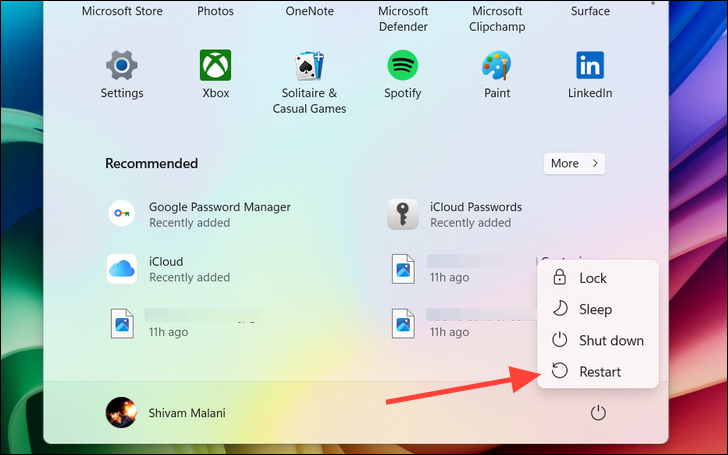Open Solitaire & Casual Games icon
Image resolution: width=728 pixels, height=455 pixels.
tap(309, 65)
